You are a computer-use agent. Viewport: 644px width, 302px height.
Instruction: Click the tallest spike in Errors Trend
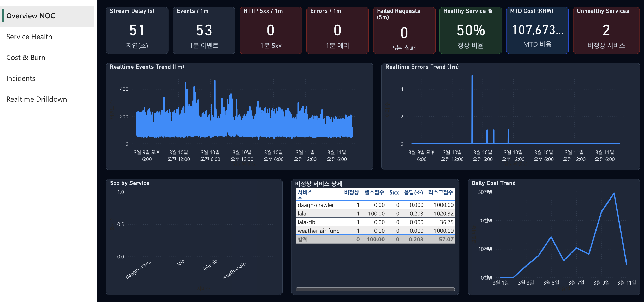click(x=472, y=76)
